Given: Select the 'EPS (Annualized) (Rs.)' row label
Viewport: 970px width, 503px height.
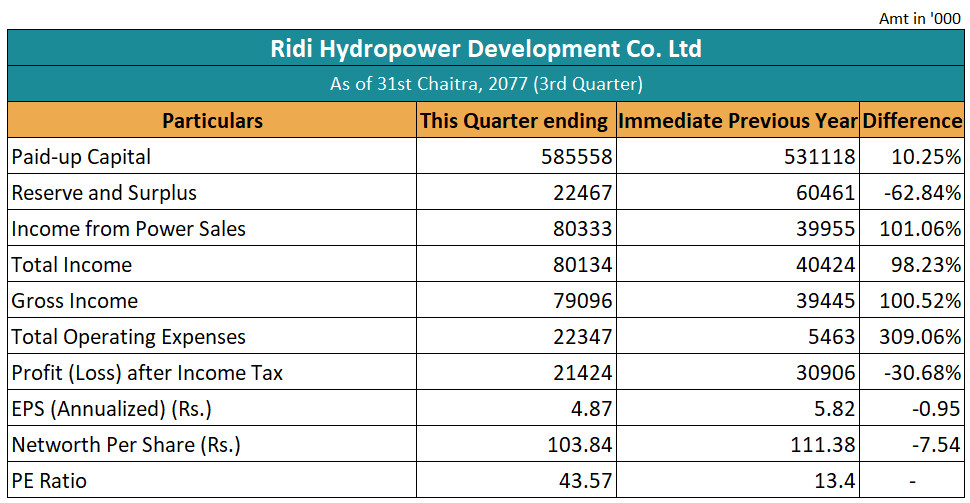Looking at the screenshot, I should pyautogui.click(x=111, y=408).
